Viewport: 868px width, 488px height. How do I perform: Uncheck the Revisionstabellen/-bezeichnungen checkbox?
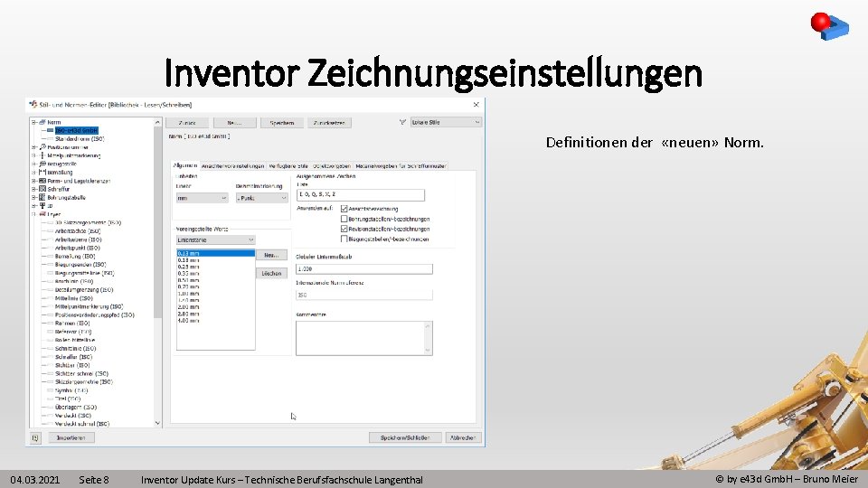pos(344,229)
